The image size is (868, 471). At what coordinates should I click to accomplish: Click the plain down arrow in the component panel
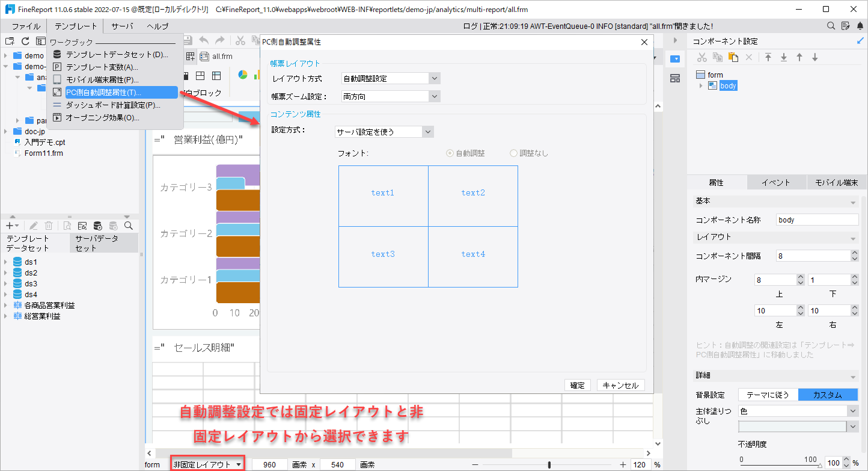tap(815, 57)
